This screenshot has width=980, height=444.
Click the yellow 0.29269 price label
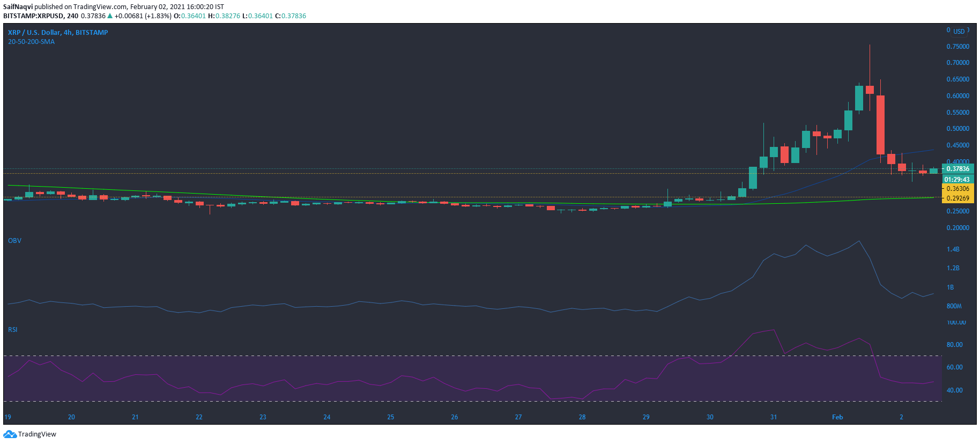click(958, 198)
